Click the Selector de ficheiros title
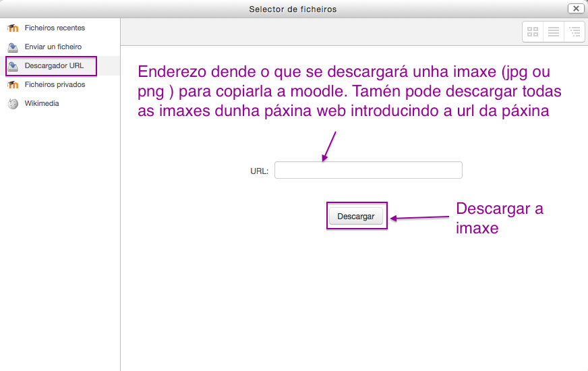This screenshot has width=588, height=371. click(293, 9)
